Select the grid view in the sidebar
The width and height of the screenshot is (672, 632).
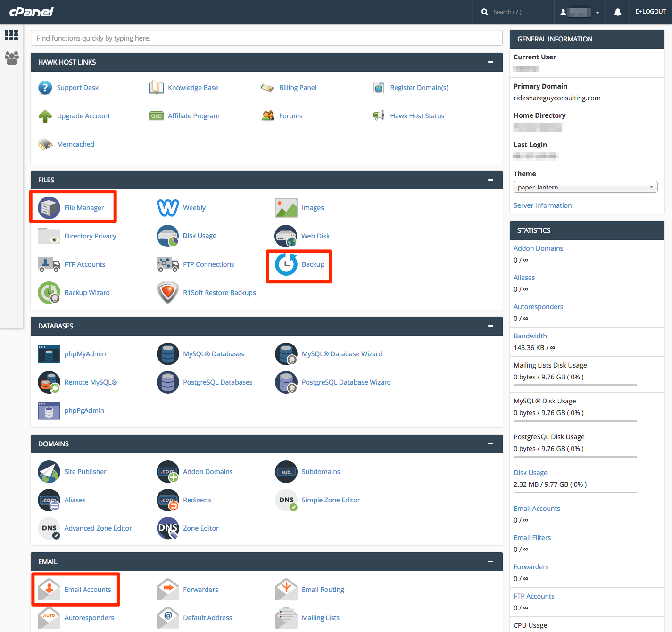pos(11,35)
